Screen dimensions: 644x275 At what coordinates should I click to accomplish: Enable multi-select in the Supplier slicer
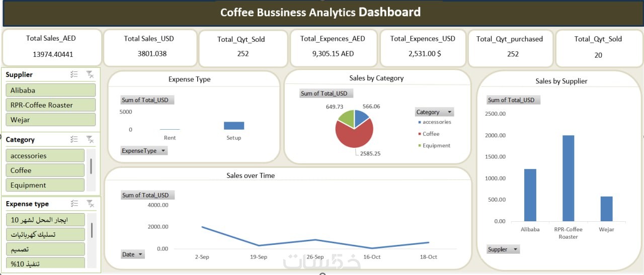pos(74,74)
